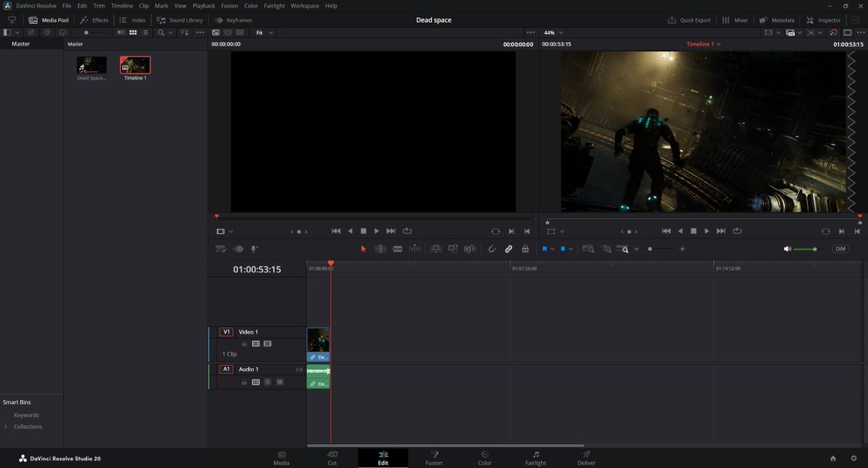The height and width of the screenshot is (468, 868).
Task: Click the Overwrite Clip toolbar icon
Action: pyautogui.click(x=453, y=249)
